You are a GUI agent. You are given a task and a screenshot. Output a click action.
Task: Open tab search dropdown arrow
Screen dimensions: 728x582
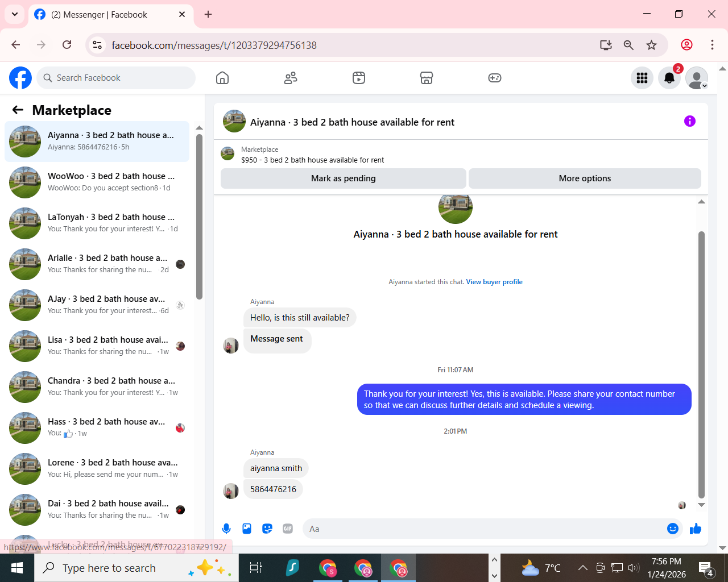pyautogui.click(x=14, y=14)
